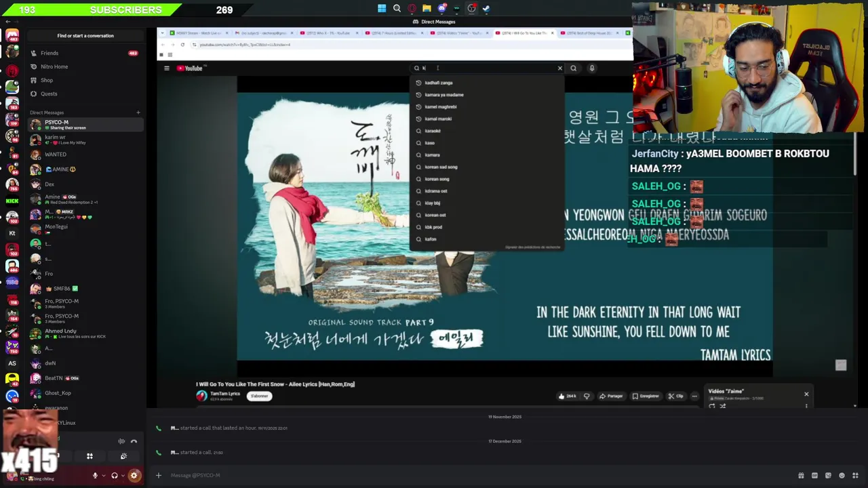Image resolution: width=868 pixels, height=488 pixels.
Task: Close the Vidéos "J'aime" playlist panel
Action: [806, 394]
